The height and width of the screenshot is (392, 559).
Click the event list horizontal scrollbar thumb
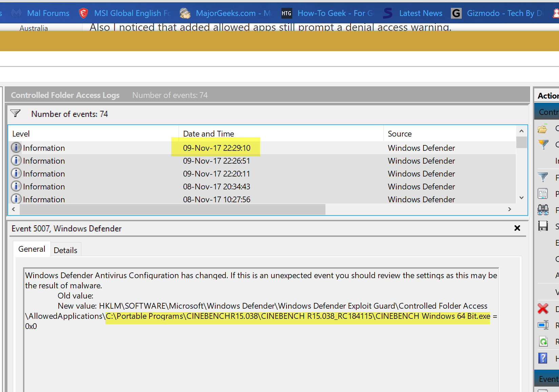173,209
